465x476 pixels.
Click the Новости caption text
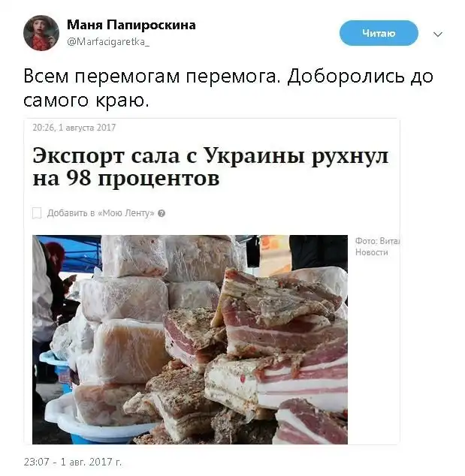point(371,252)
